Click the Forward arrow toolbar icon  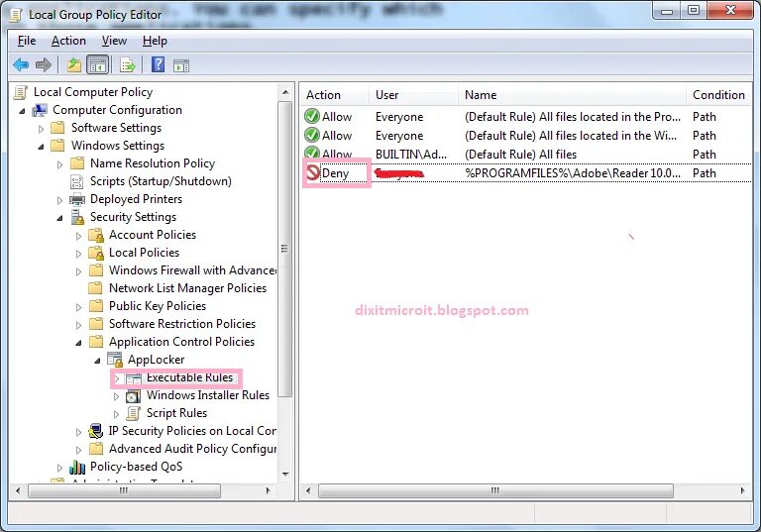44,64
